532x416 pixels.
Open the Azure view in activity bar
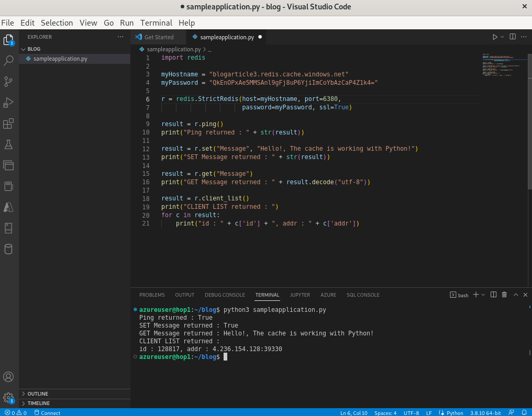8,208
